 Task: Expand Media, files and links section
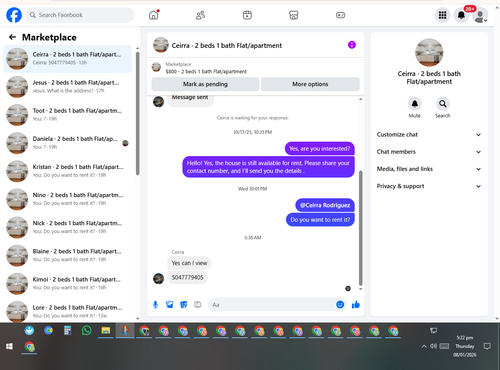(429, 169)
